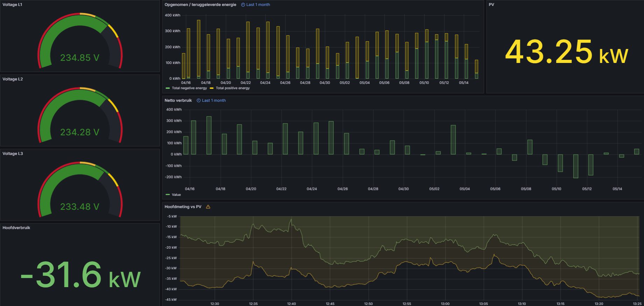Toggle the Total positive energy legend label
644x306 pixels.
coord(233,88)
